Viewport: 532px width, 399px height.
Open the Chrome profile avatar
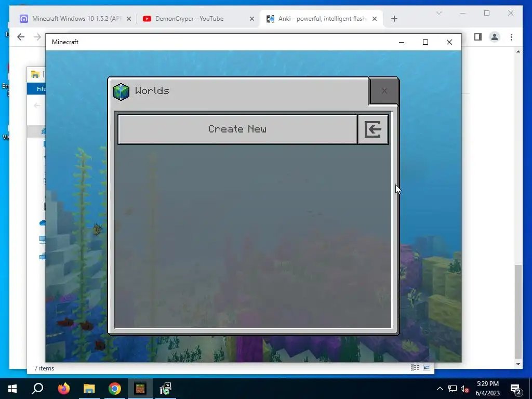495,37
